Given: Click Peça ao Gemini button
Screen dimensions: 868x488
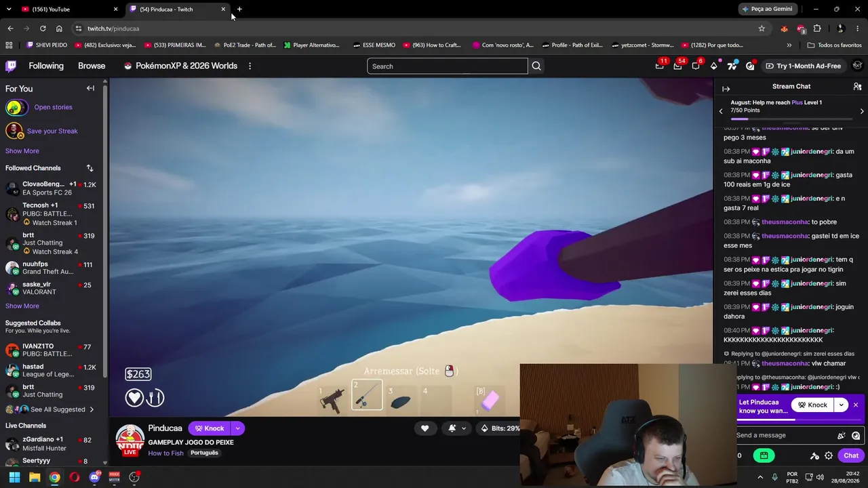Looking at the screenshot, I should click(768, 9).
